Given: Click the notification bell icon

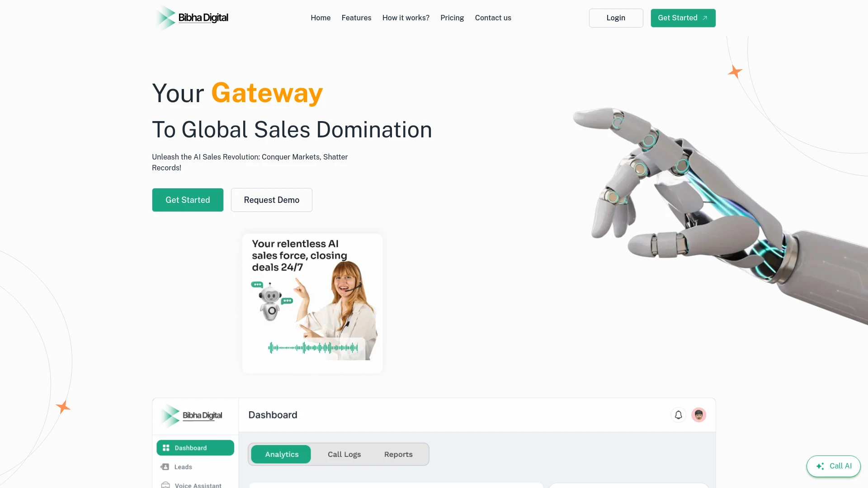Looking at the screenshot, I should pyautogui.click(x=679, y=414).
